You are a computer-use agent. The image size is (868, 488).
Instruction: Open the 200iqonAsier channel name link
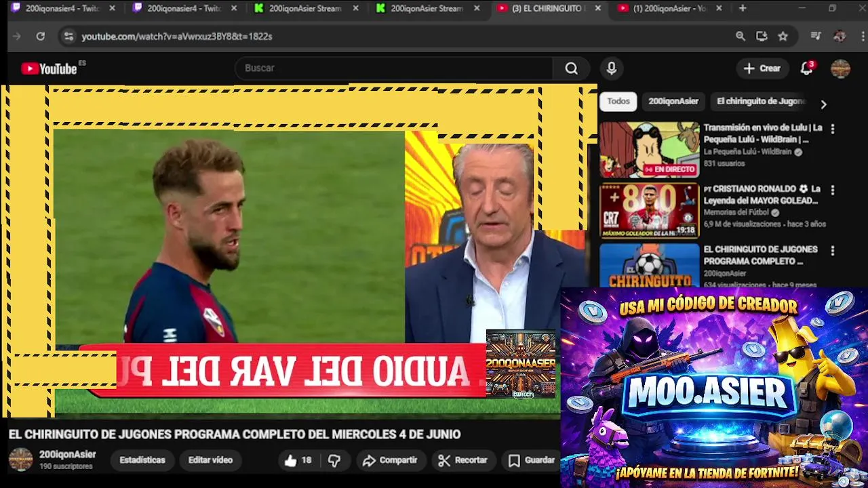point(67,455)
